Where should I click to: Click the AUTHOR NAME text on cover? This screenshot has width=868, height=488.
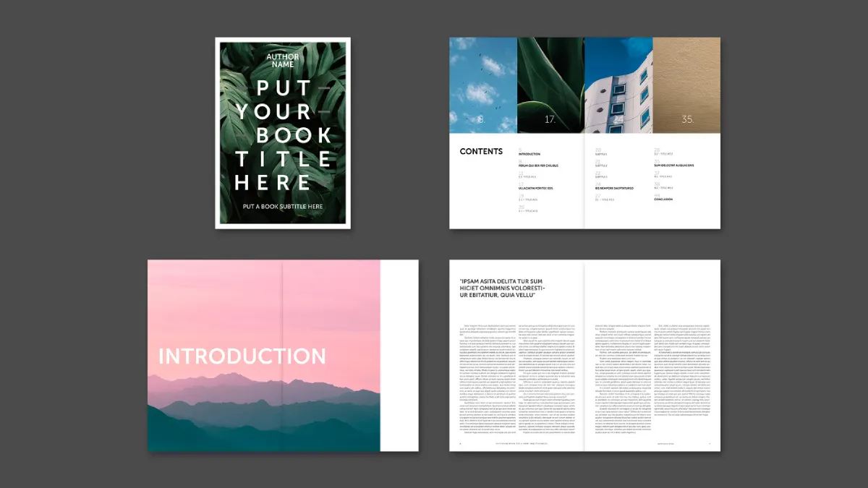[x=282, y=60]
